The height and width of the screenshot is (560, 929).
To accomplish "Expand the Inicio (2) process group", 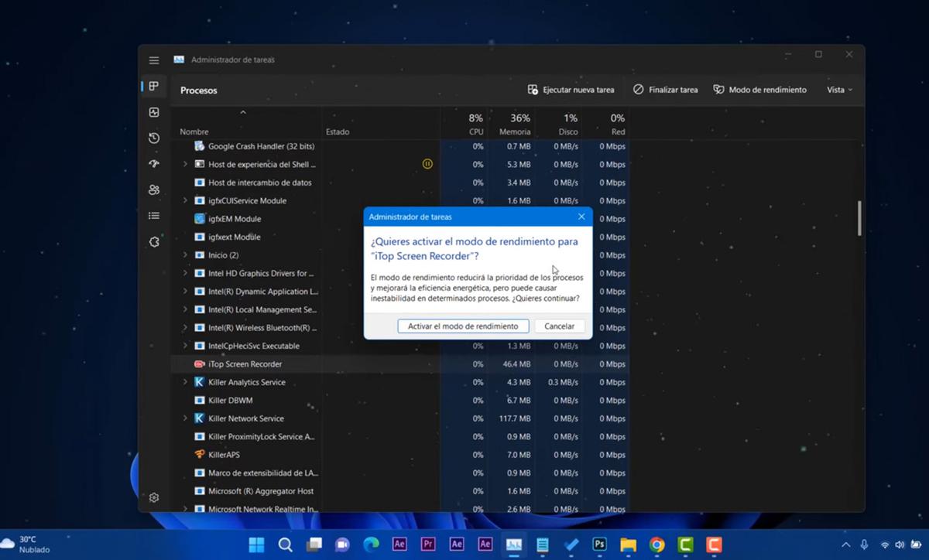I will click(x=184, y=254).
